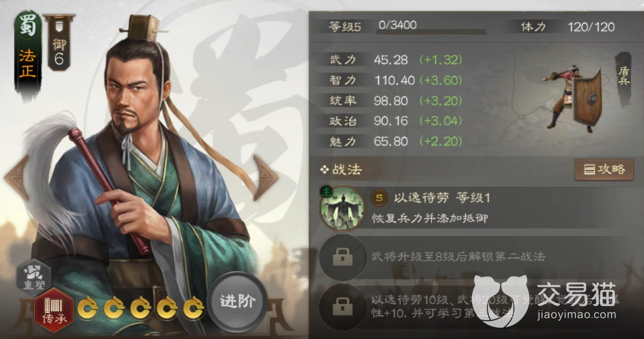The image size is (644, 339).
Task: Click the third skill lock icon
Action: (342, 307)
